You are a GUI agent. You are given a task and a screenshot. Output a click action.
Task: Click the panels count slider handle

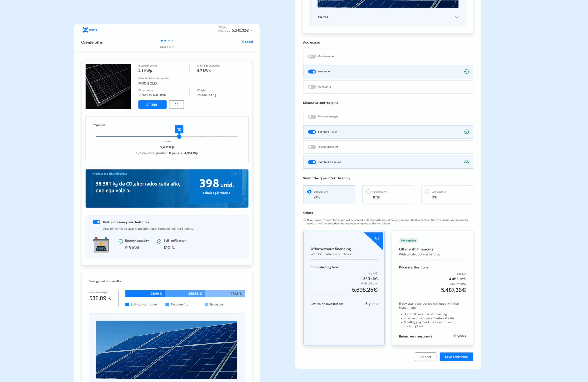click(179, 137)
